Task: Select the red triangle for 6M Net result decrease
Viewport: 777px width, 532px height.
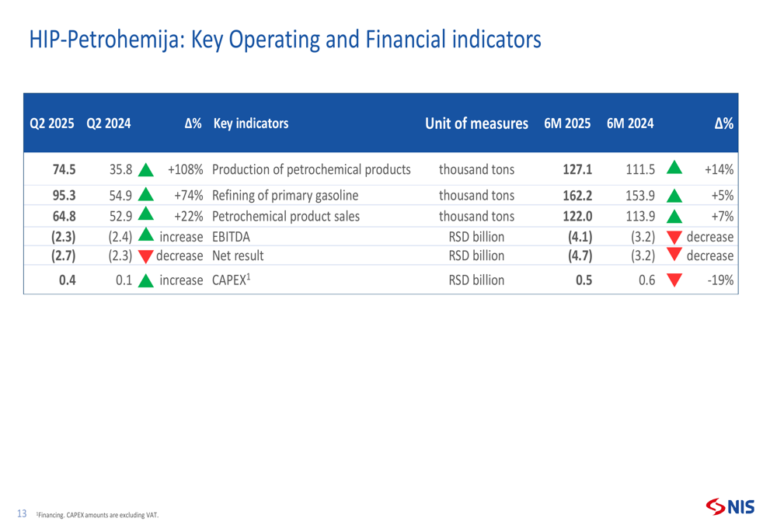Action: point(674,255)
